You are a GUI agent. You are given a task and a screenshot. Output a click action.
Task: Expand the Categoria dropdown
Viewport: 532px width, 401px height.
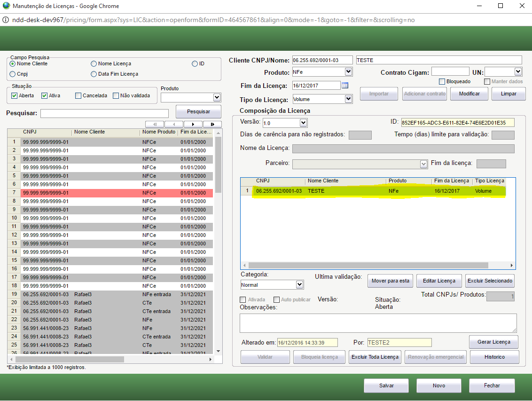299,285
